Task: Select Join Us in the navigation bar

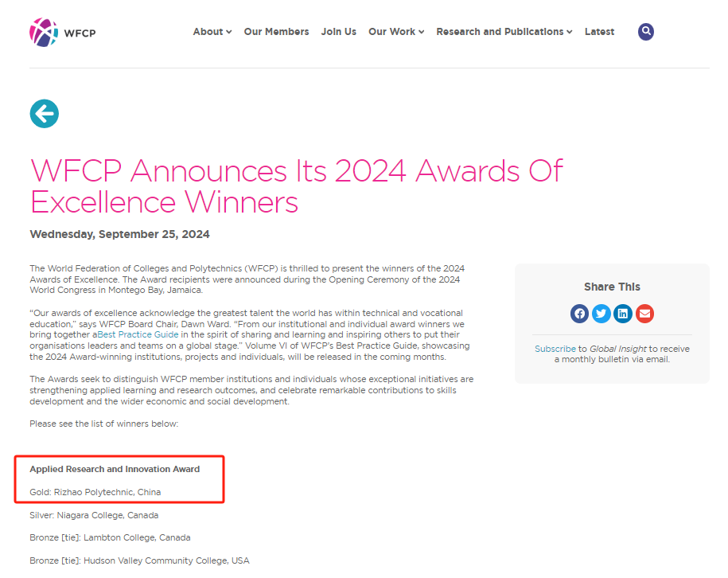Action: point(338,32)
